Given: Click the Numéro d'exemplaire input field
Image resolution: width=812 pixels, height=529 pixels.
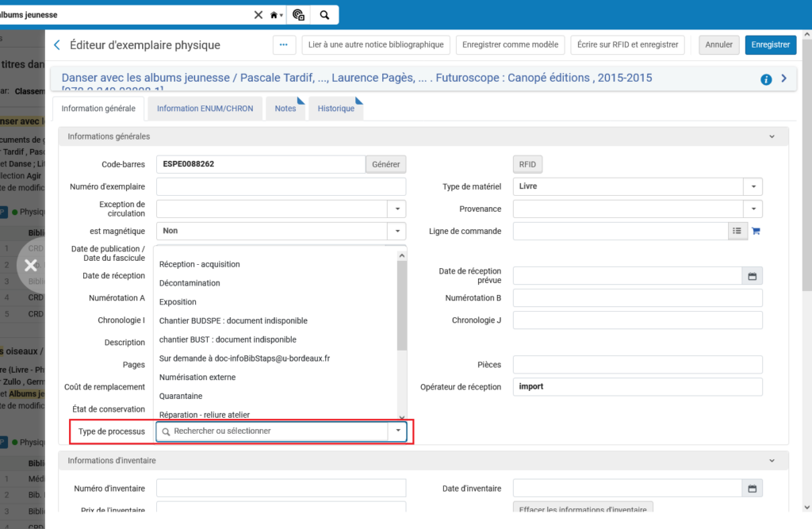Looking at the screenshot, I should (x=281, y=187).
